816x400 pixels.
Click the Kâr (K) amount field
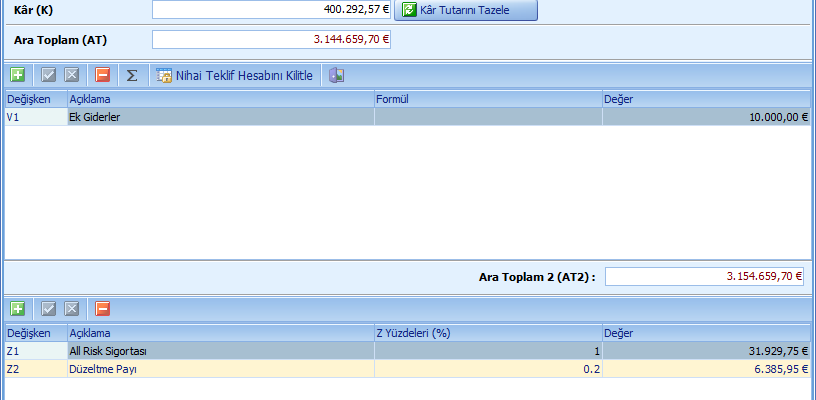(271, 10)
